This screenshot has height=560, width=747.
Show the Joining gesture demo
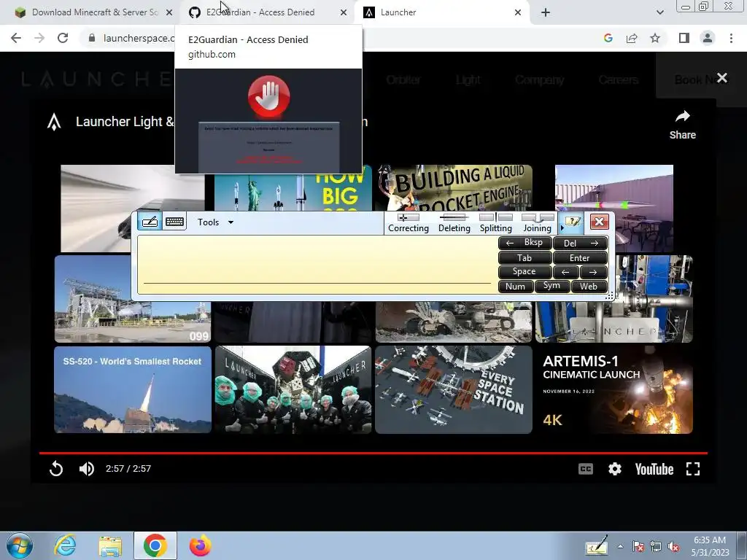coord(537,223)
